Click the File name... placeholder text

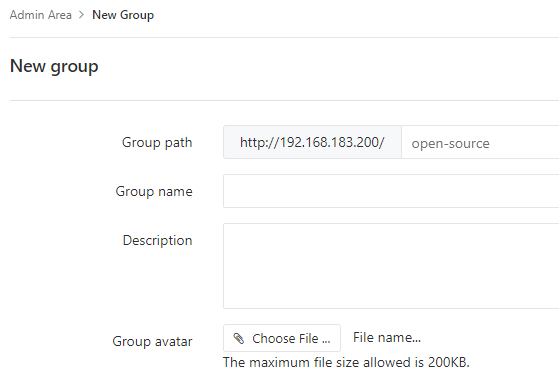[387, 338]
